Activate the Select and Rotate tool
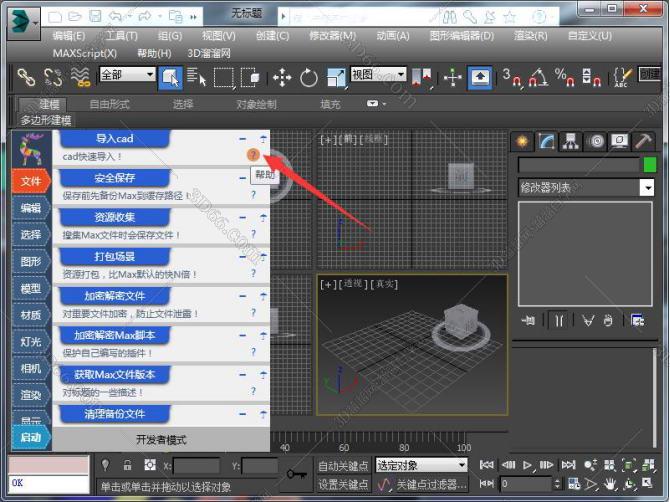Image resolution: width=670 pixels, height=502 pixels. coord(309,78)
